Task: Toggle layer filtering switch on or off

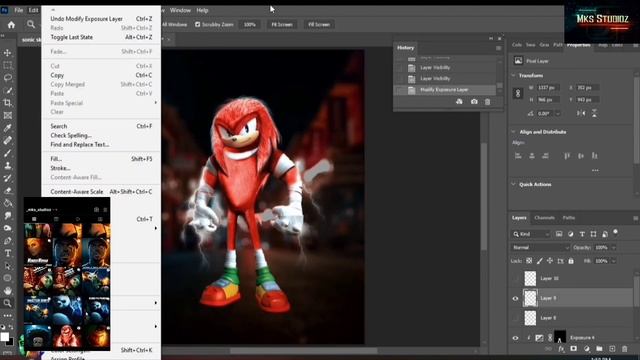Action: pos(616,233)
